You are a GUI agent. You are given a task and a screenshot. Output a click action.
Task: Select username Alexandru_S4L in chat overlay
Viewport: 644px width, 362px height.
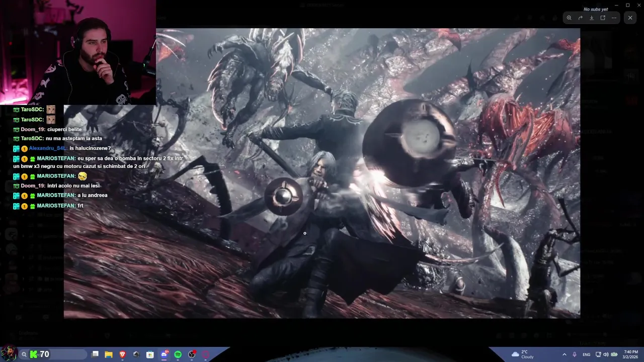pos(48,148)
